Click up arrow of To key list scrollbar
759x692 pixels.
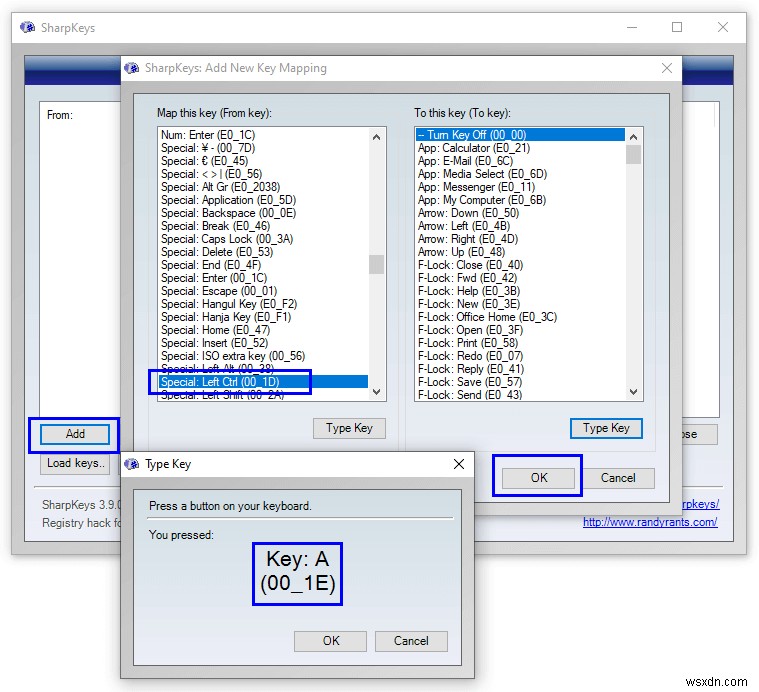pyautogui.click(x=634, y=137)
